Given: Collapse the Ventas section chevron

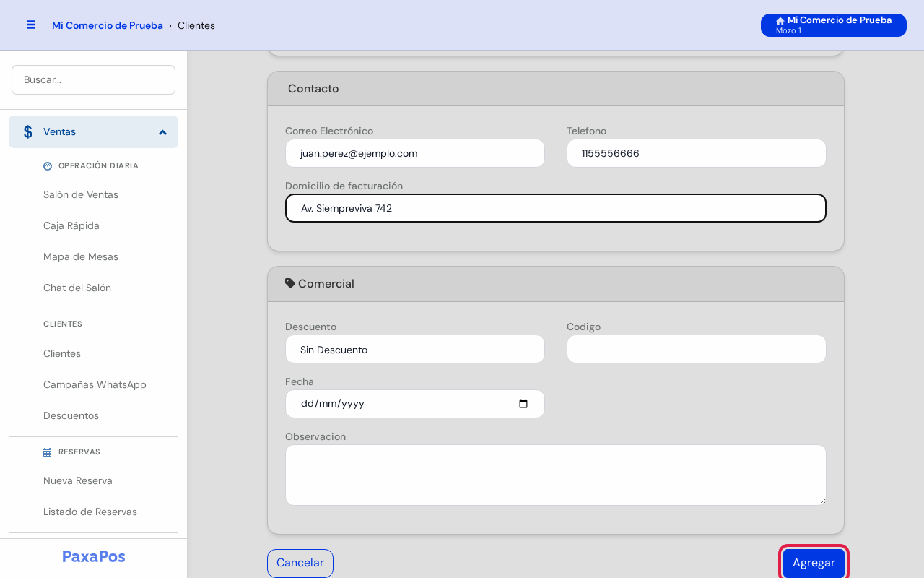Looking at the screenshot, I should [162, 132].
